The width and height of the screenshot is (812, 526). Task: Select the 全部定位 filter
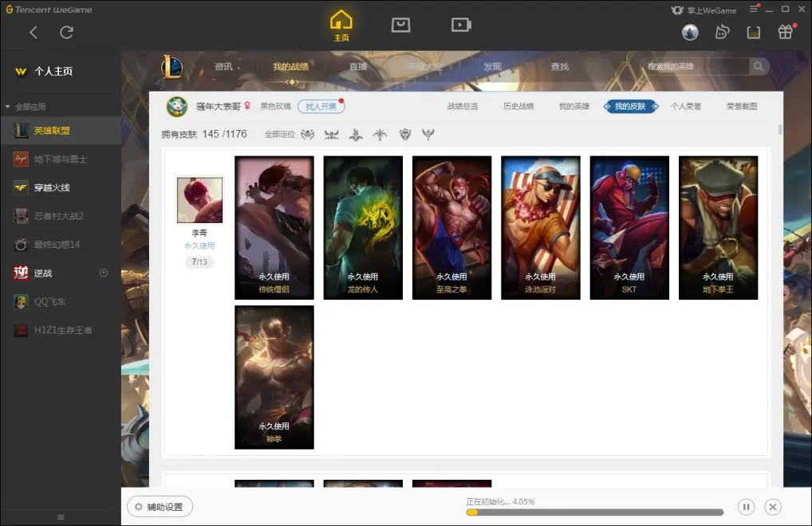click(280, 135)
